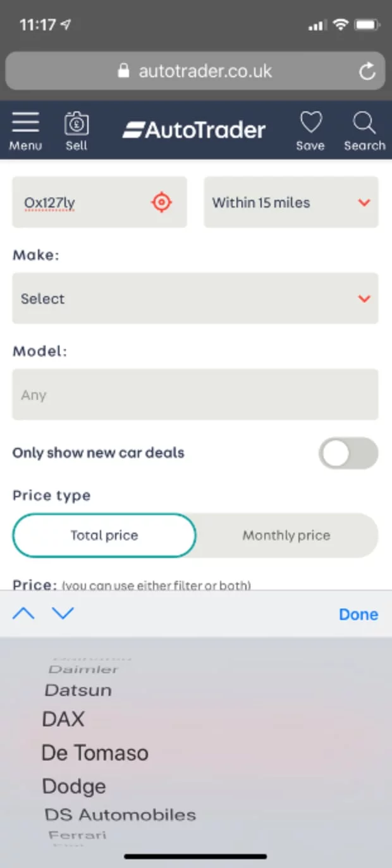Screen dimensions: 392x868
Task: Open the Model dropdown showing Any
Action: [195, 395]
